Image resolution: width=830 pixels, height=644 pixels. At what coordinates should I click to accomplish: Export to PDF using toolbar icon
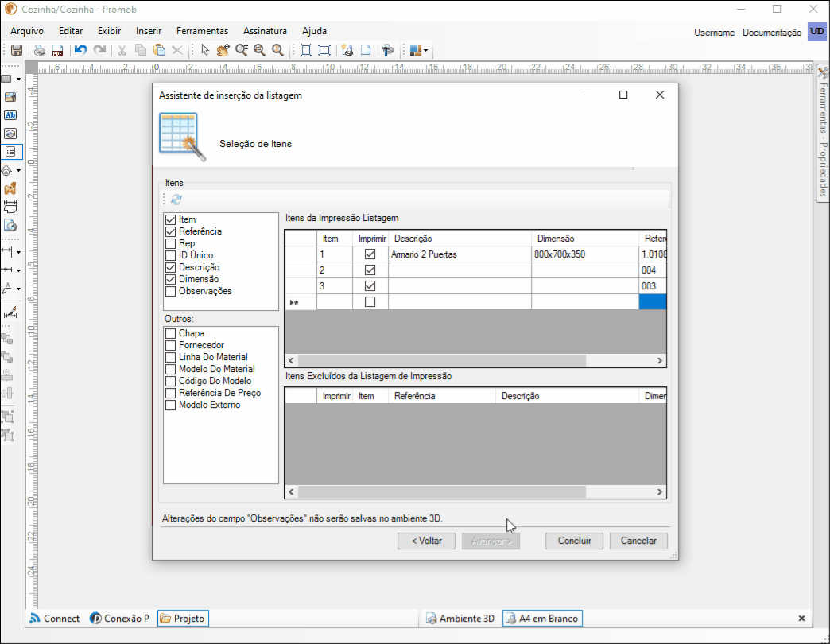(x=57, y=50)
